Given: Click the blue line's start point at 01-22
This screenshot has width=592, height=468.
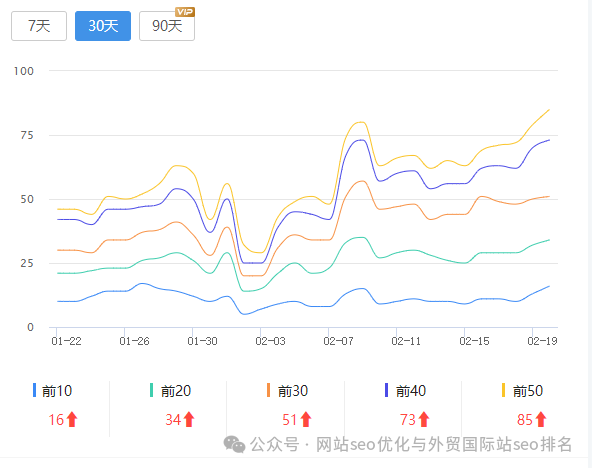Looking at the screenshot, I should pos(58,301).
